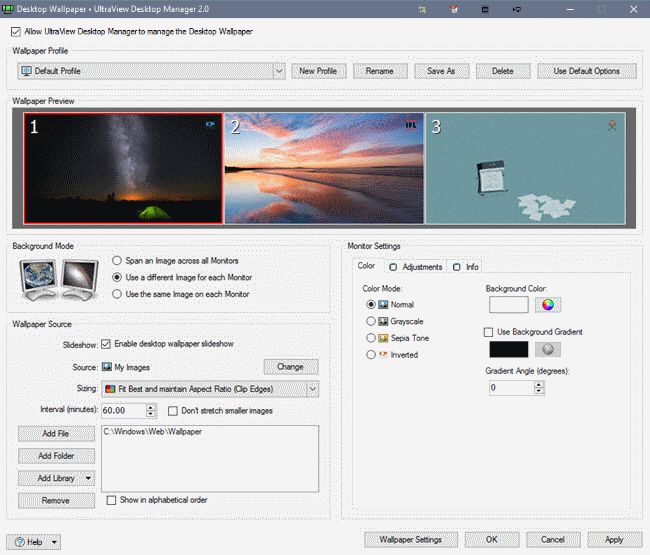
Task: Click the New Profile button
Action: click(318, 71)
